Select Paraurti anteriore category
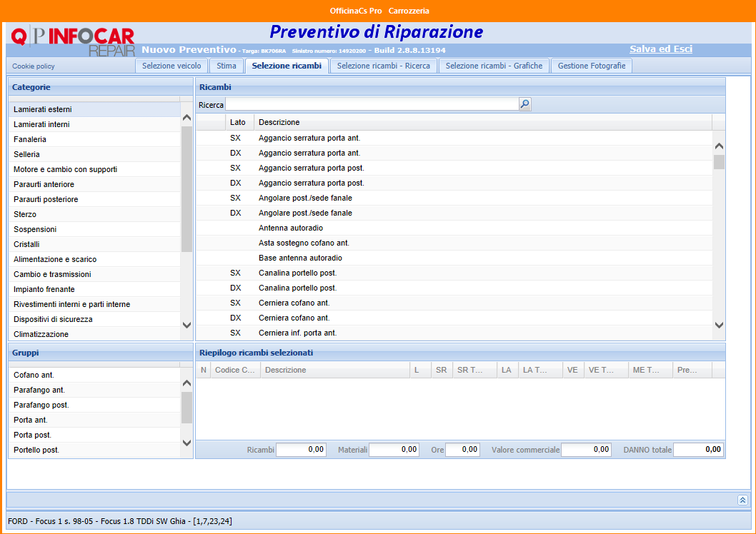756x534 pixels. point(94,184)
